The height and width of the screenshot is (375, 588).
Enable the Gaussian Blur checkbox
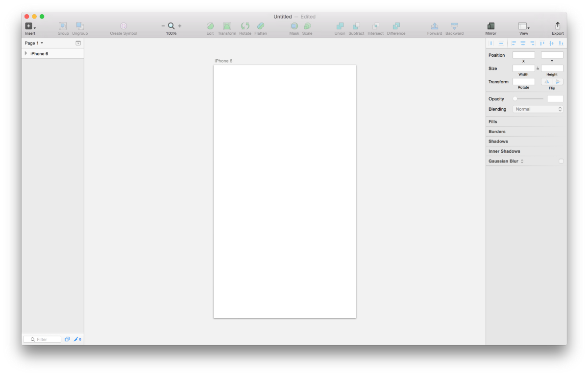[561, 161]
